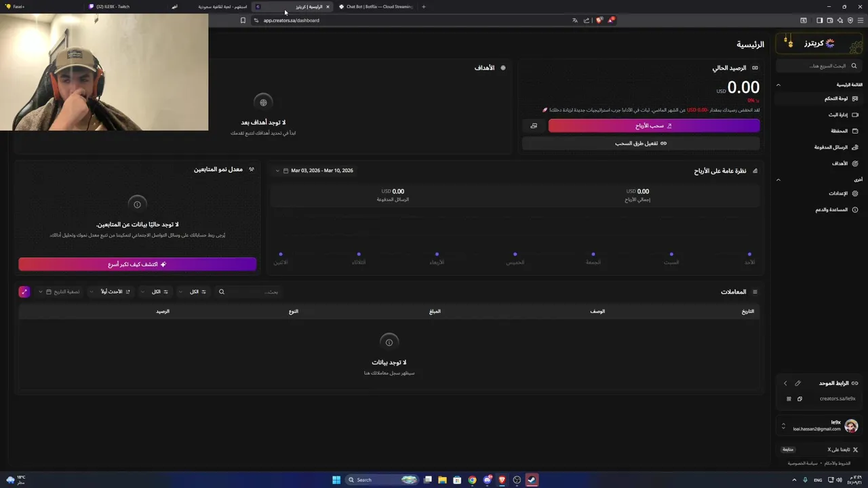Open a new browser tab
This screenshot has height=488, width=868.
(424, 7)
